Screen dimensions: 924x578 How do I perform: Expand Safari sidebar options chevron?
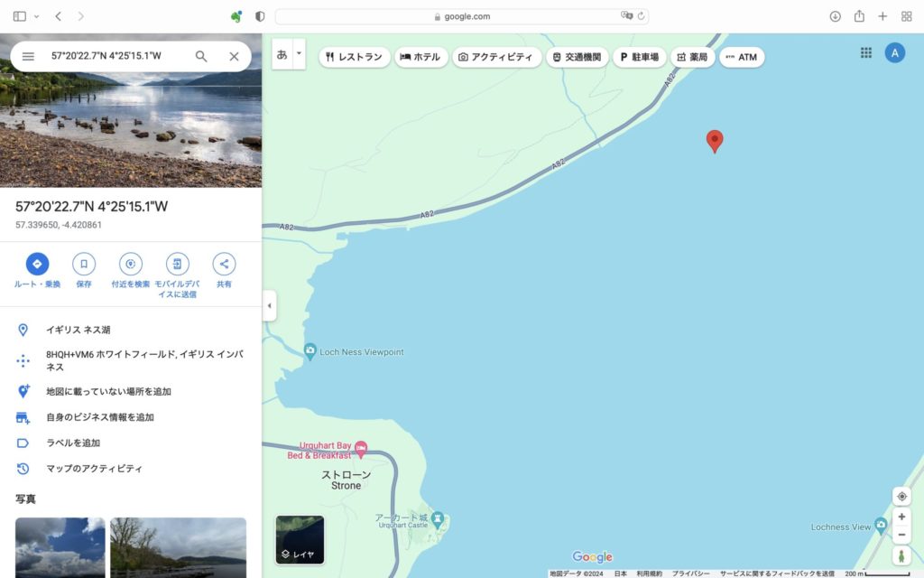click(x=37, y=16)
